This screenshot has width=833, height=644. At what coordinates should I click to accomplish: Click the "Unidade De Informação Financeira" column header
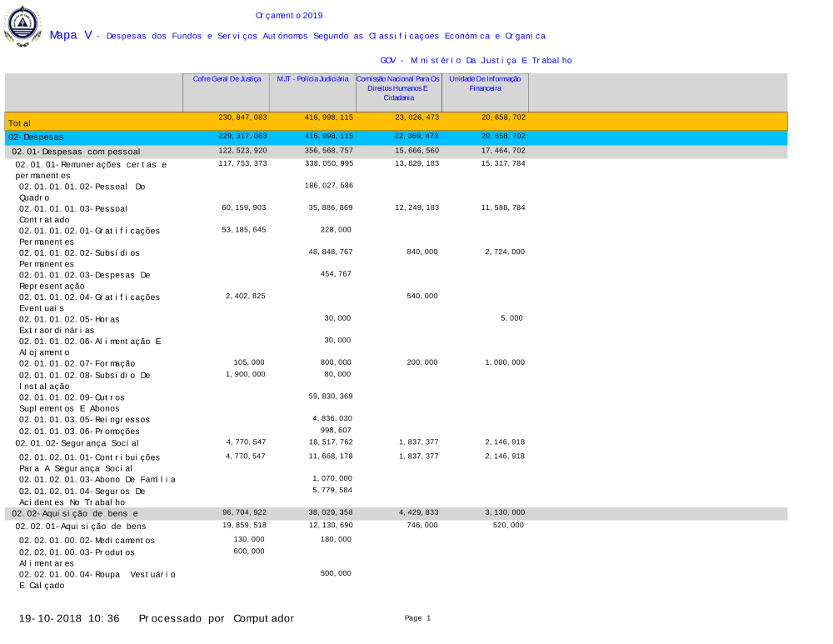click(485, 83)
